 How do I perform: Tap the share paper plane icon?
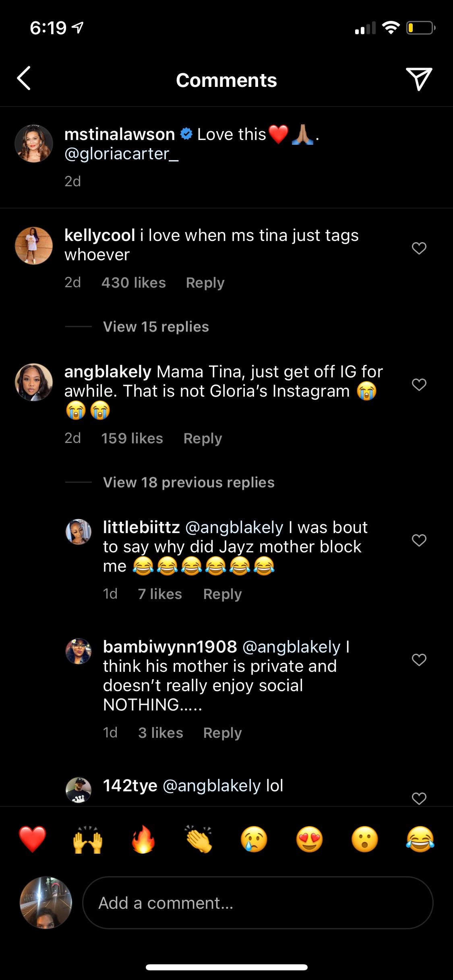pos(419,79)
